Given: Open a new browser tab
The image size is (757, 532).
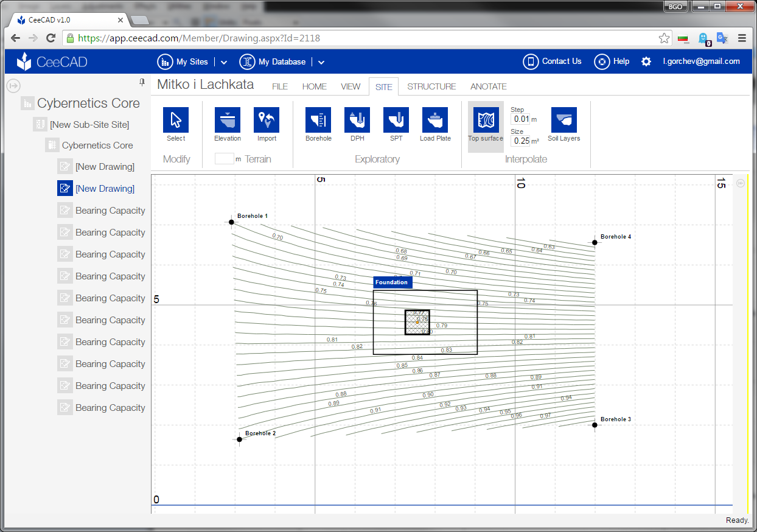Looking at the screenshot, I should click(x=140, y=20).
